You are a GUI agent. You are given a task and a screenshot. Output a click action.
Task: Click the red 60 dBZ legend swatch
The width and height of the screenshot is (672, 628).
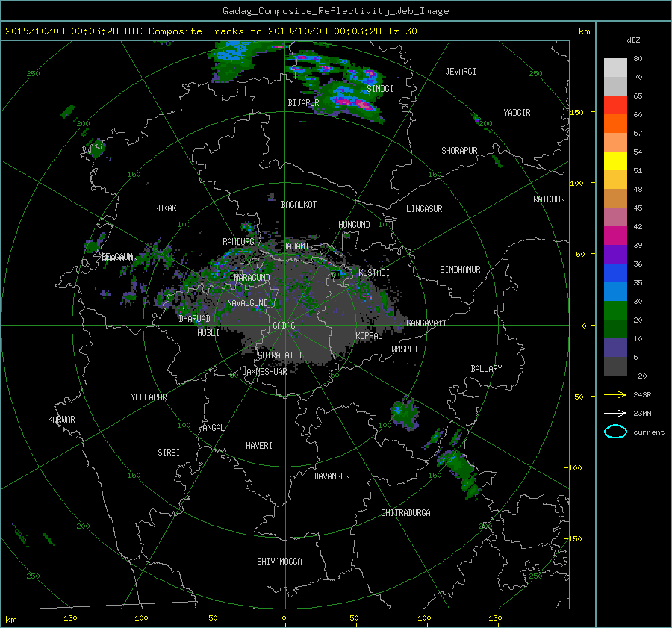click(x=615, y=105)
